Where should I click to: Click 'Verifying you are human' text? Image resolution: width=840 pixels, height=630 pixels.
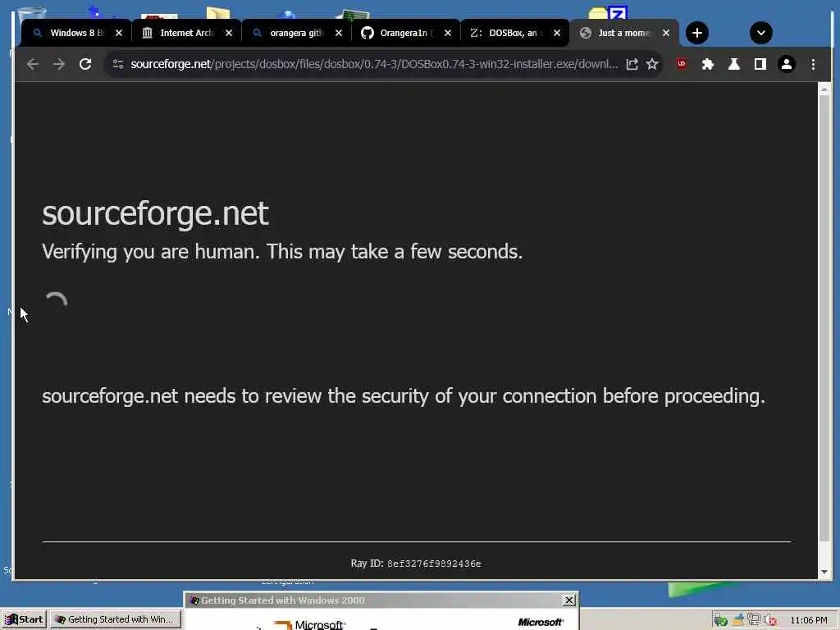282,252
